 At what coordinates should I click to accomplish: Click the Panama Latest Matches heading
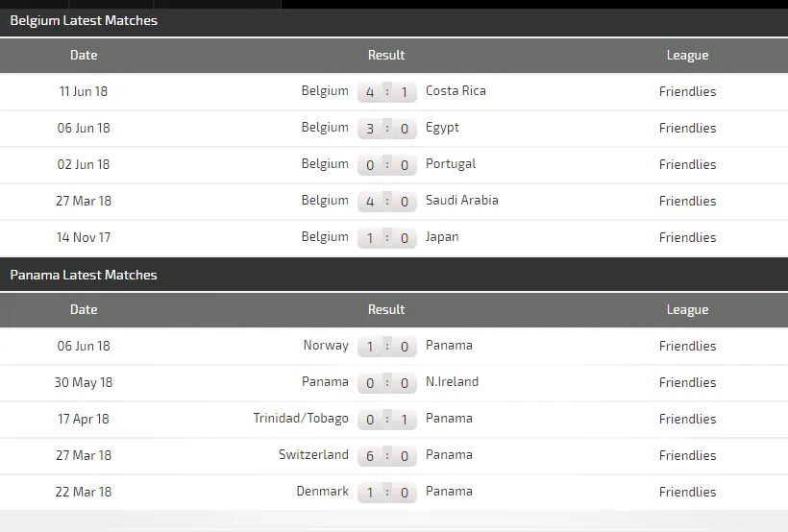click(84, 275)
